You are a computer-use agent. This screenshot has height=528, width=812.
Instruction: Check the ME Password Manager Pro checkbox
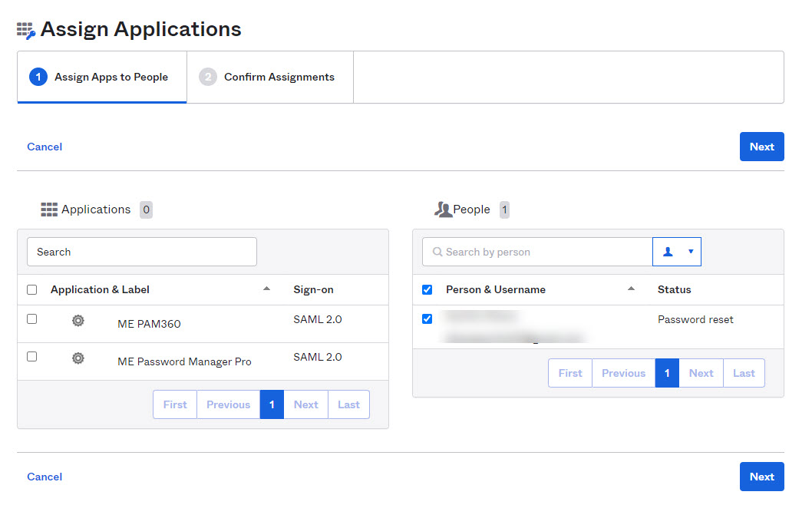[31, 357]
